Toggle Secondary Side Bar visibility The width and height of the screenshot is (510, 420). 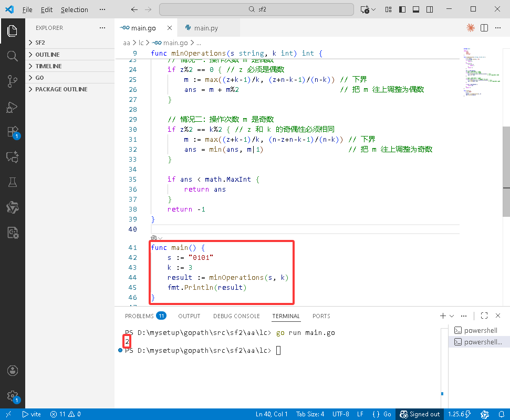point(429,9)
